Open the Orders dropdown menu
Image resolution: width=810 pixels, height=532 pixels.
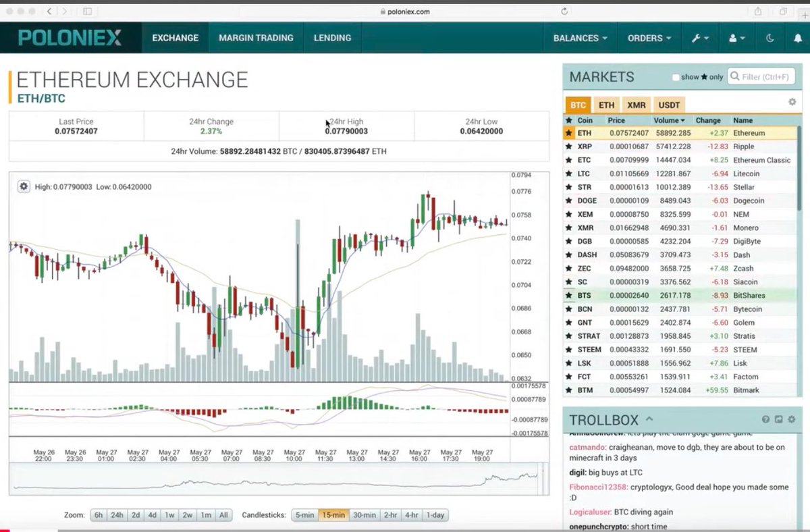649,38
